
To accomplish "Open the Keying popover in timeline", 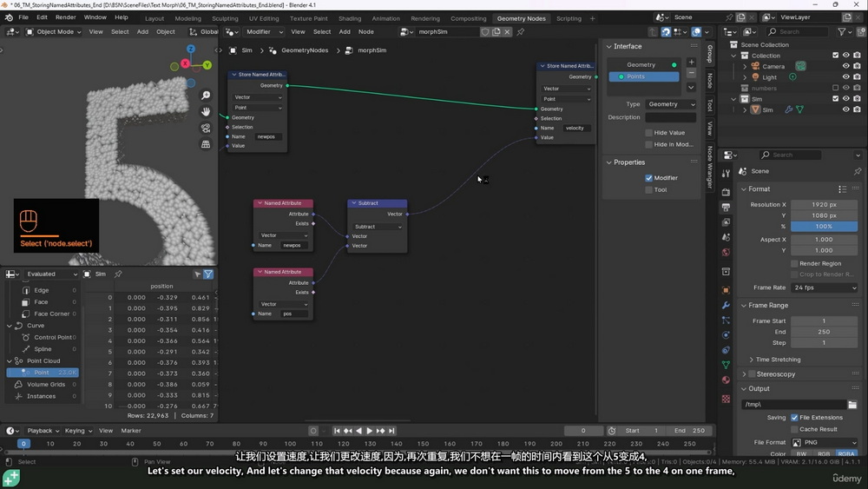I will coord(77,431).
